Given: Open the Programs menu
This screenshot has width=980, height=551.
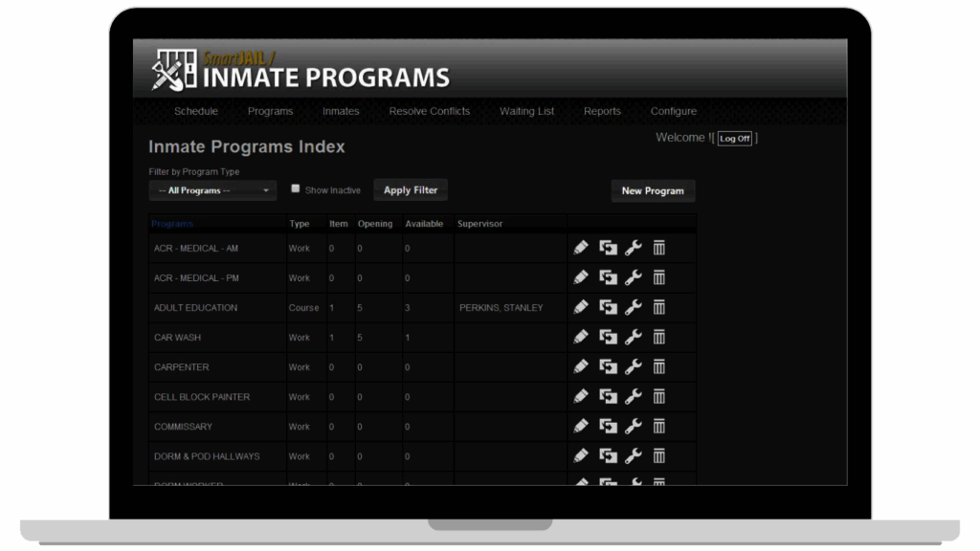Looking at the screenshot, I should (x=270, y=111).
